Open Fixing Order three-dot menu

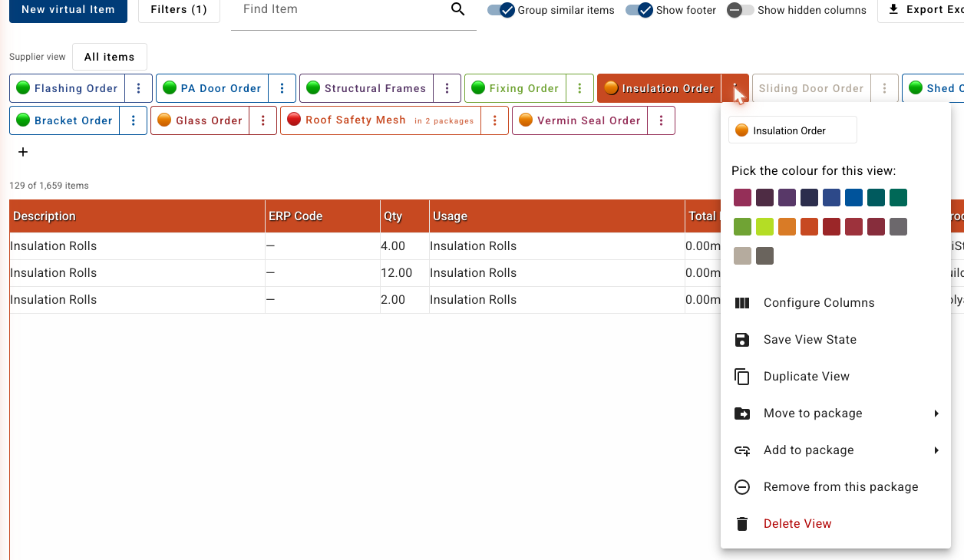point(579,88)
